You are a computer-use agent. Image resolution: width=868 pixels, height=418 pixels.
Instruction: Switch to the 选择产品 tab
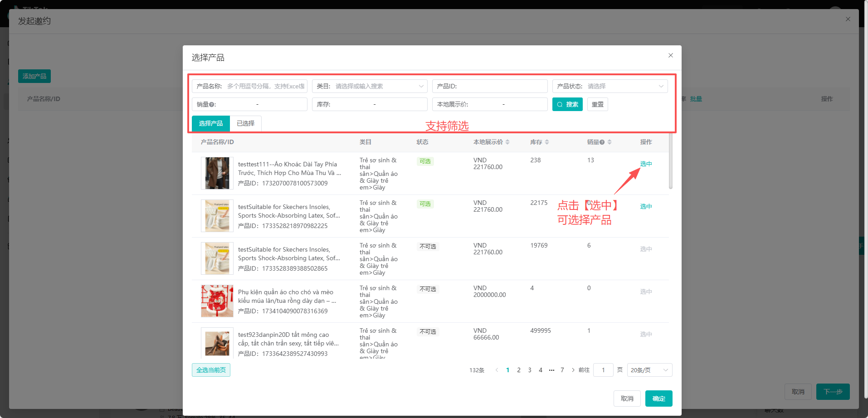(211, 123)
